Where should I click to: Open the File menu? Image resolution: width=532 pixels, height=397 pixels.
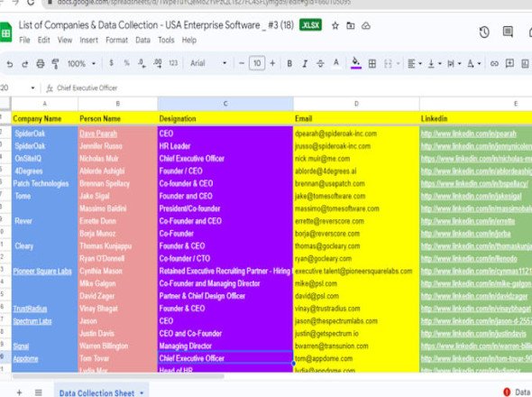click(24, 40)
